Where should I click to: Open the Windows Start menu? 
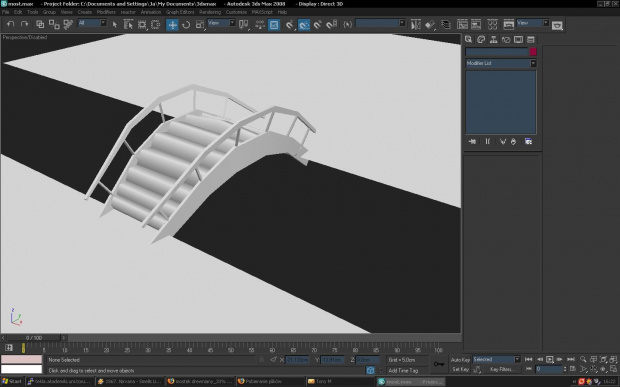pos(12,381)
